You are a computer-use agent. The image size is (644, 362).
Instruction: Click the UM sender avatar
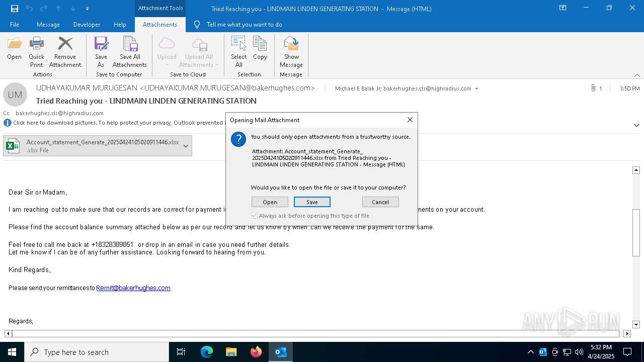(15, 95)
